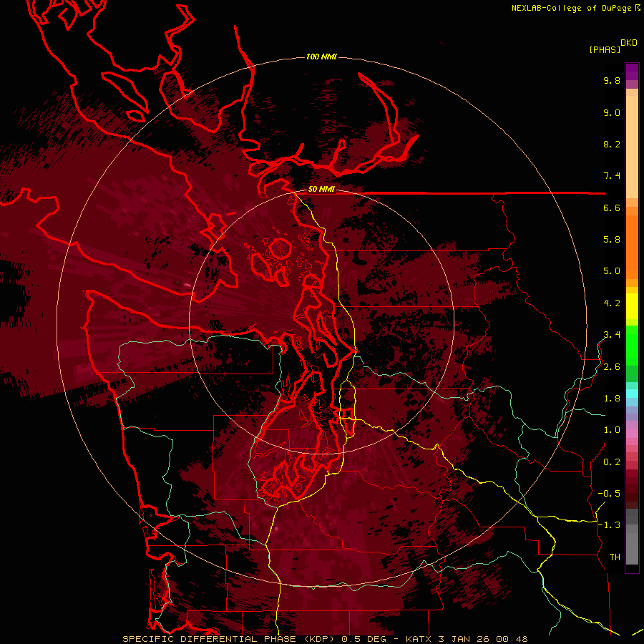
Task: Click the bright green color bar band
Action: 632,344
